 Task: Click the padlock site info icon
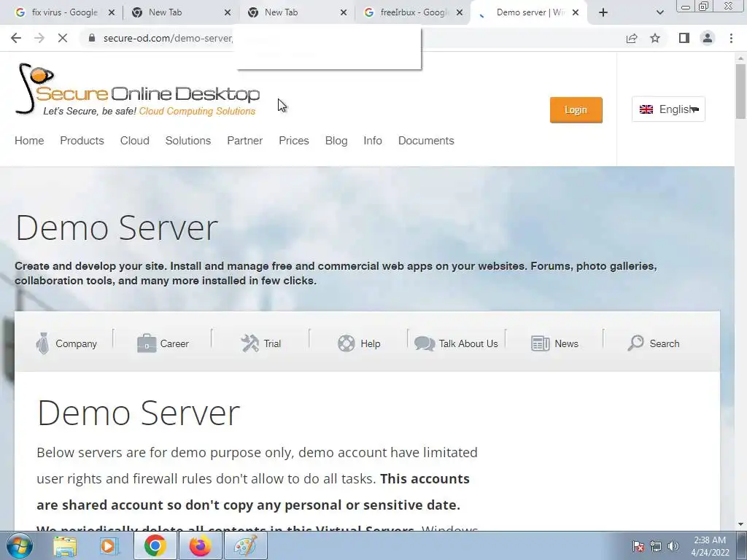click(x=92, y=38)
